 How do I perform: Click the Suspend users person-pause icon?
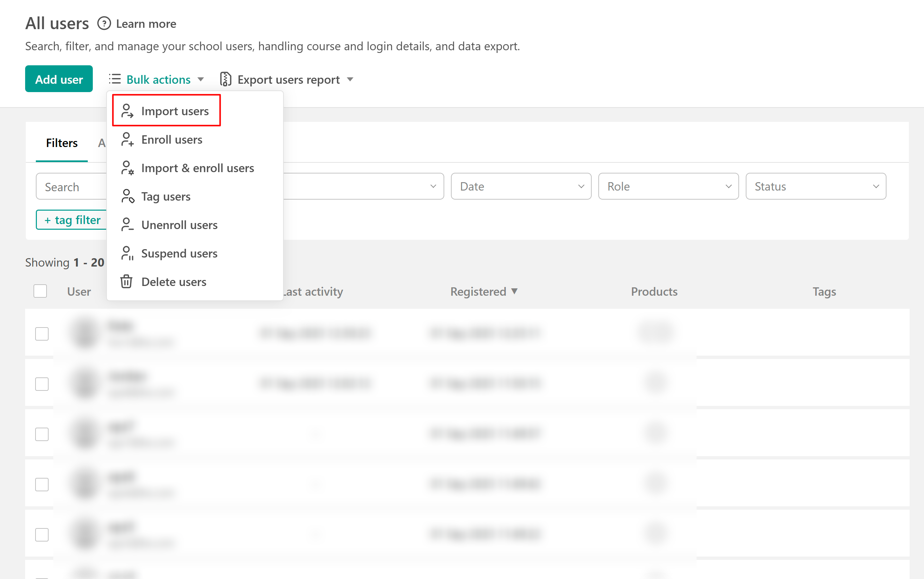coord(127,254)
